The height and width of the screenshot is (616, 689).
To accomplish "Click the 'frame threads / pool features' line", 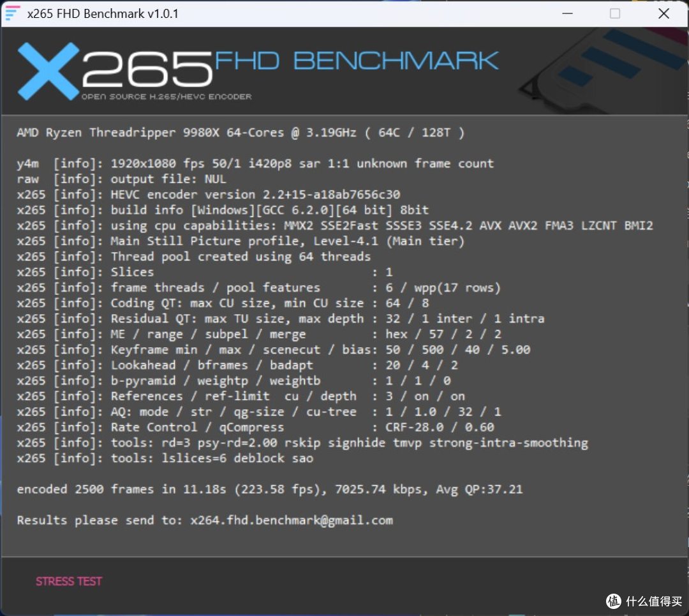I will (258, 287).
